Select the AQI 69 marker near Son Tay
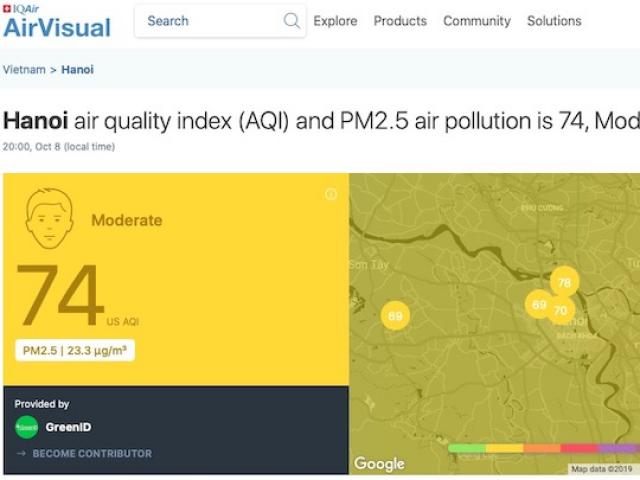The width and height of the screenshot is (640, 480). tap(395, 316)
